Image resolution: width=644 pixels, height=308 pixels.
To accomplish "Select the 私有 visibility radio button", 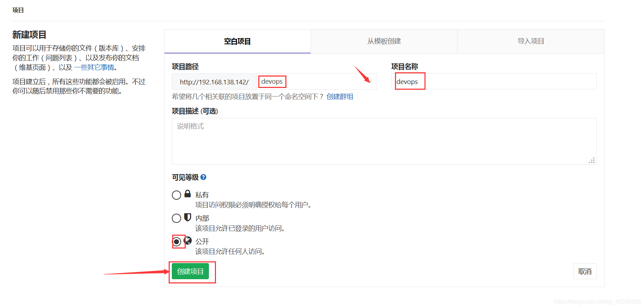I will coord(176,195).
